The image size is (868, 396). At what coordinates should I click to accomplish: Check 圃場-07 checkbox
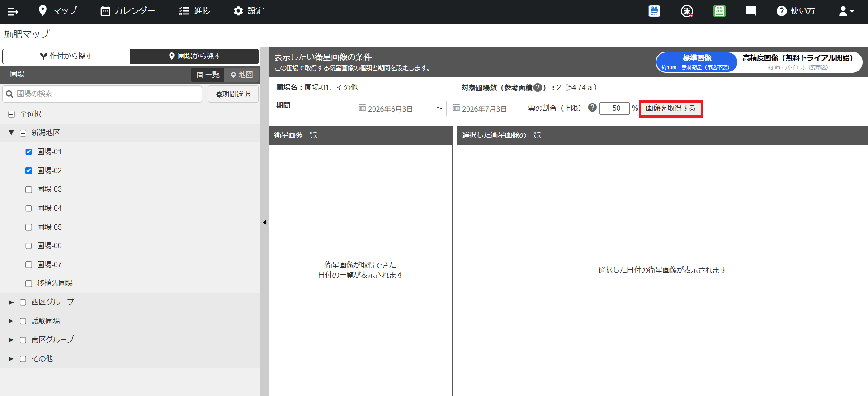[x=28, y=264]
